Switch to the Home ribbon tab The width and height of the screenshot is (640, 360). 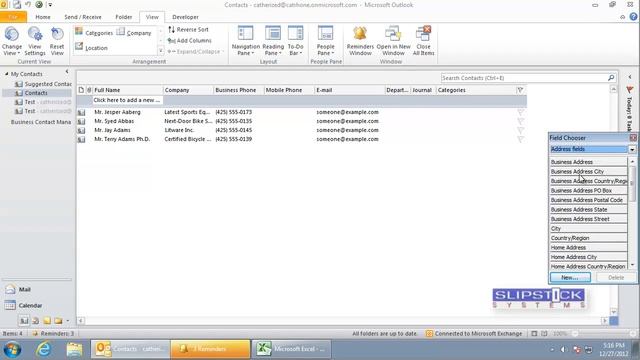pyautogui.click(x=43, y=17)
